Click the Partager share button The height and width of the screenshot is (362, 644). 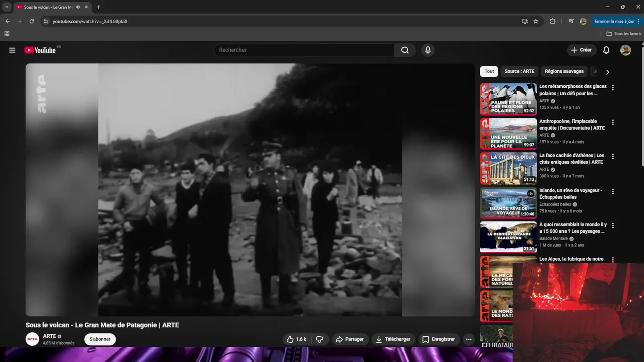pos(349,339)
